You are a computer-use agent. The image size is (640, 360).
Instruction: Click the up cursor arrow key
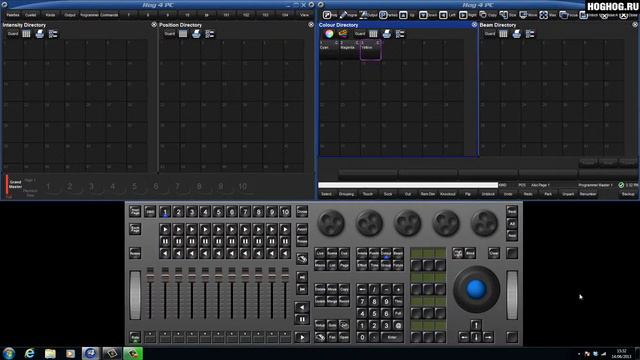pyautogui.click(x=476, y=325)
